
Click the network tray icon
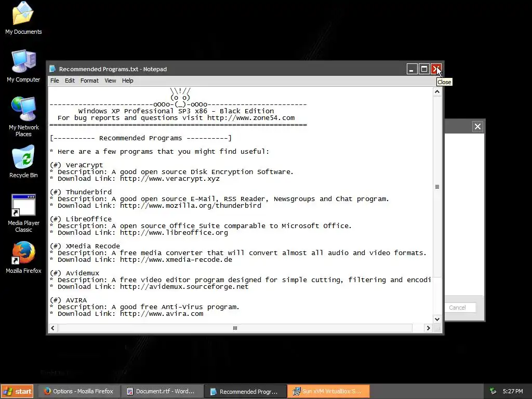coord(493,391)
